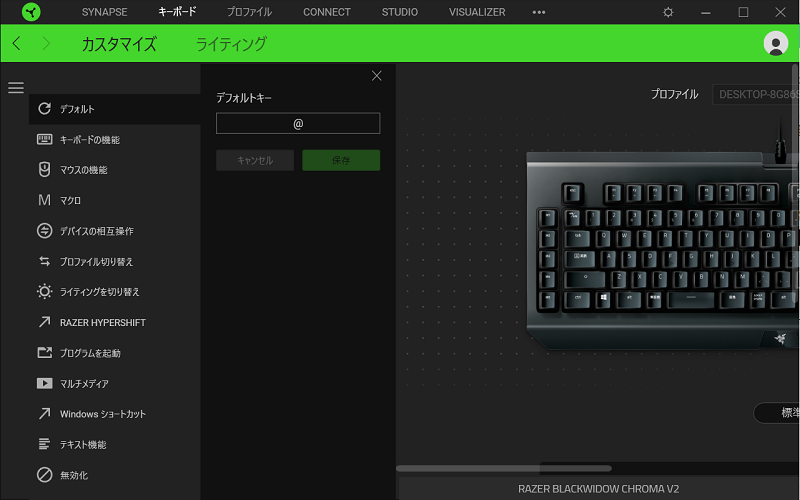
Task: Click the 保存 save button
Action: tap(341, 160)
